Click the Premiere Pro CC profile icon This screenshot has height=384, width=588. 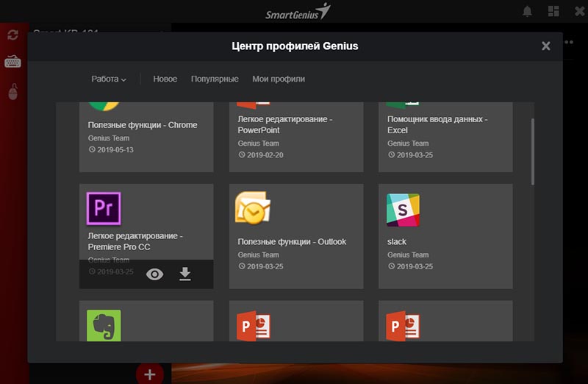click(104, 209)
